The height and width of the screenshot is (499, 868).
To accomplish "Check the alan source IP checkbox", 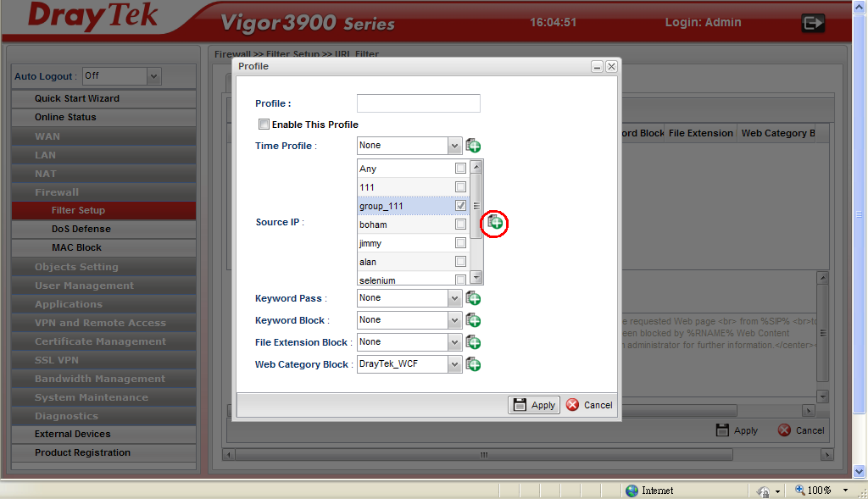I will (460, 262).
